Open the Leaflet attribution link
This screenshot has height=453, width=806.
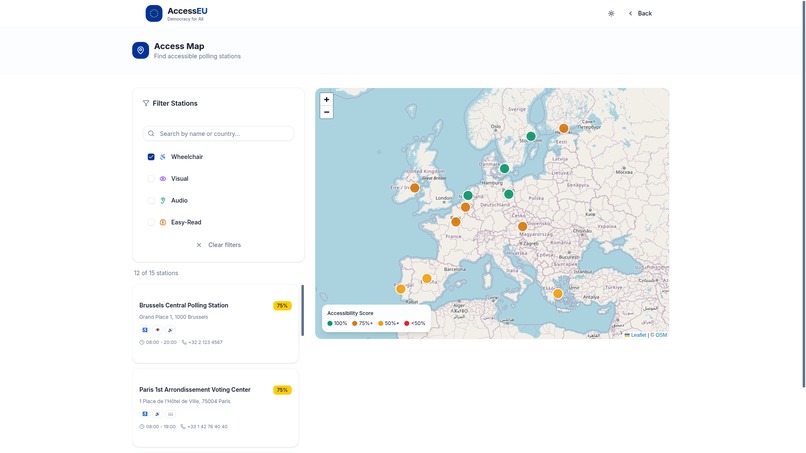635,335
